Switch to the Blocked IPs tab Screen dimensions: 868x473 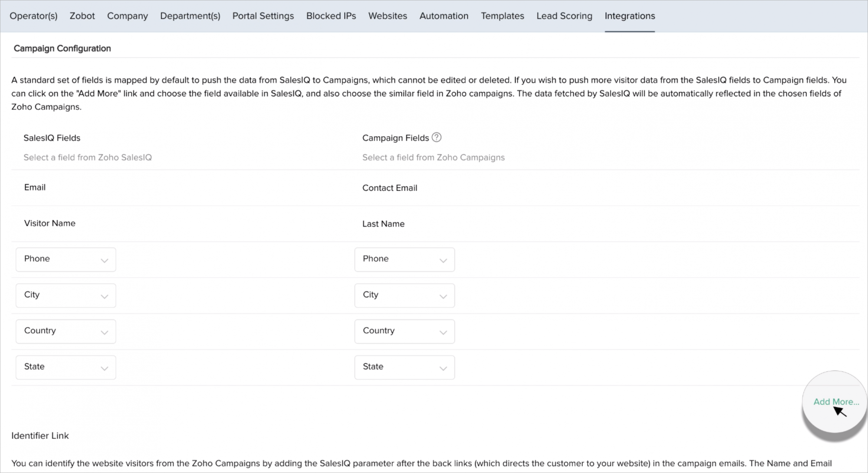point(331,16)
